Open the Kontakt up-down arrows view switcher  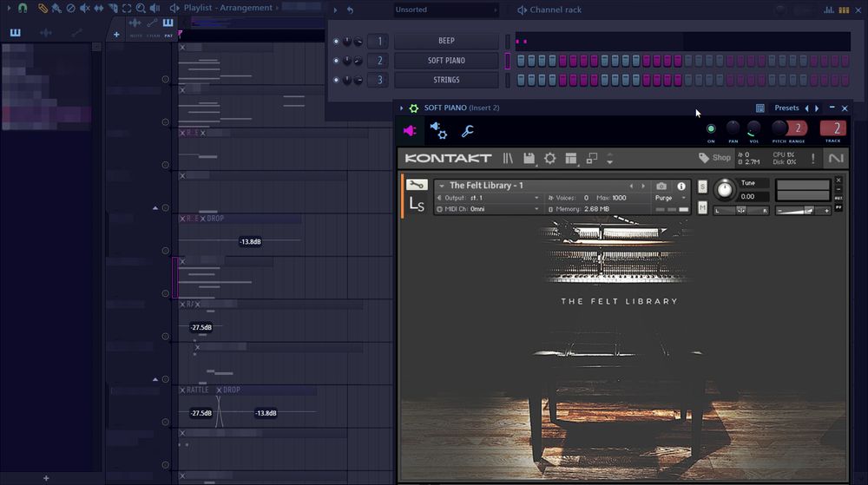pos(609,158)
